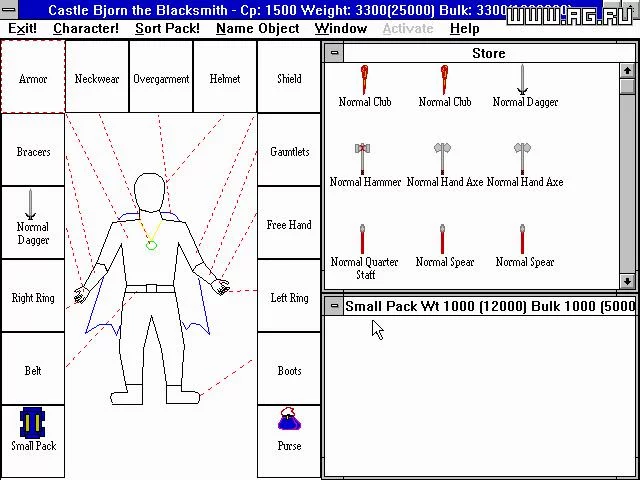
Task: Open the Character! menu
Action: pos(86,29)
